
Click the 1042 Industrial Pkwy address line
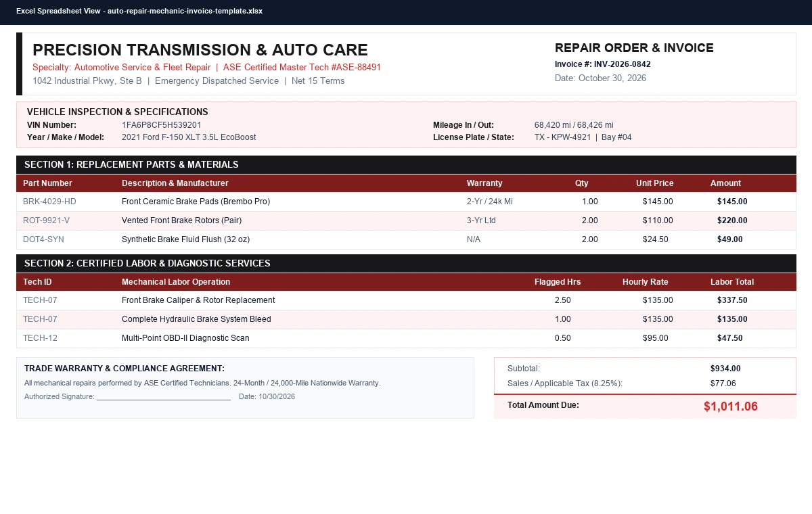tap(189, 81)
